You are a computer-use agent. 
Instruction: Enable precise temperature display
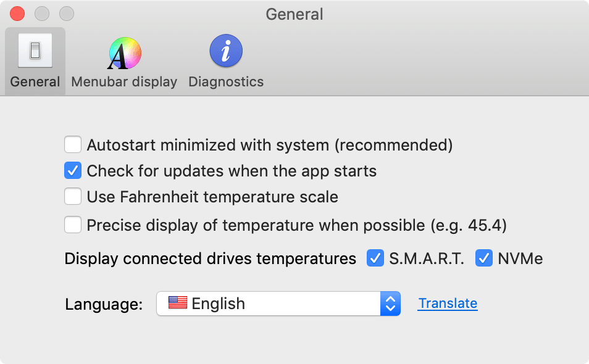73,225
